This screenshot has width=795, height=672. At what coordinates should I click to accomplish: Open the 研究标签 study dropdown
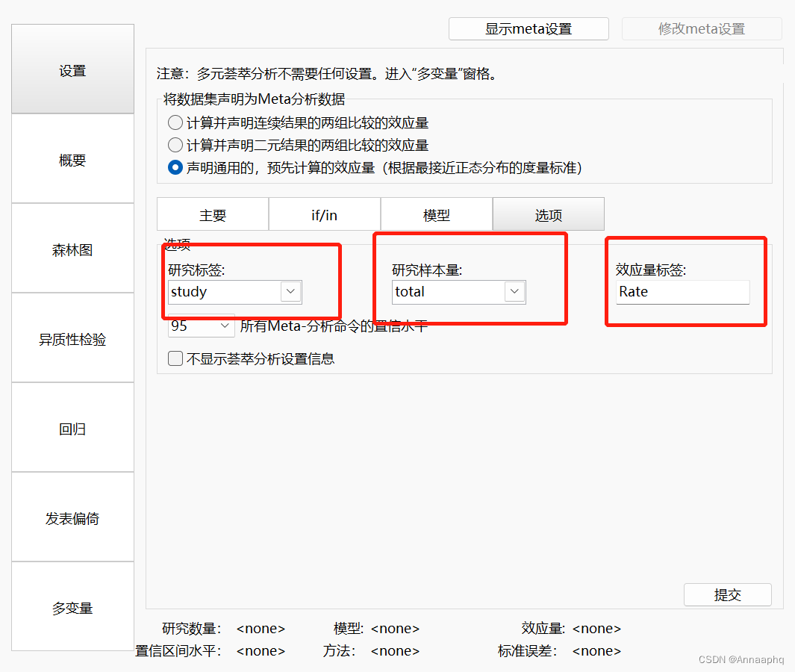[290, 292]
